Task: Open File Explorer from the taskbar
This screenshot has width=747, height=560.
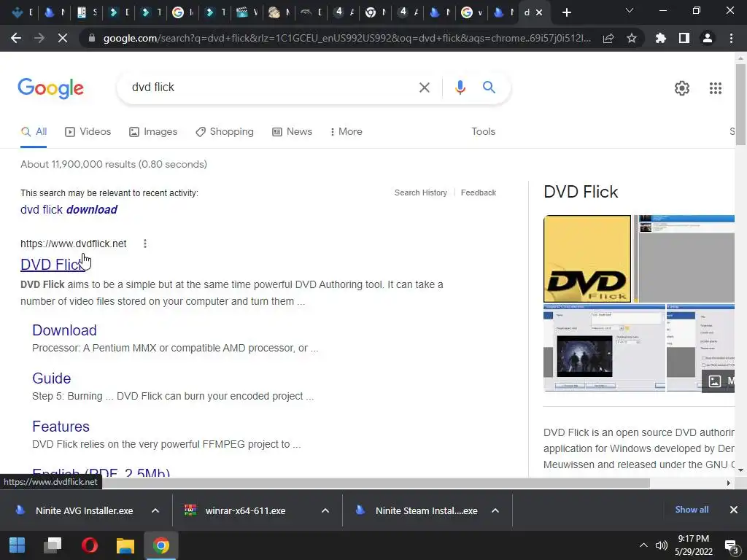Action: click(x=125, y=545)
